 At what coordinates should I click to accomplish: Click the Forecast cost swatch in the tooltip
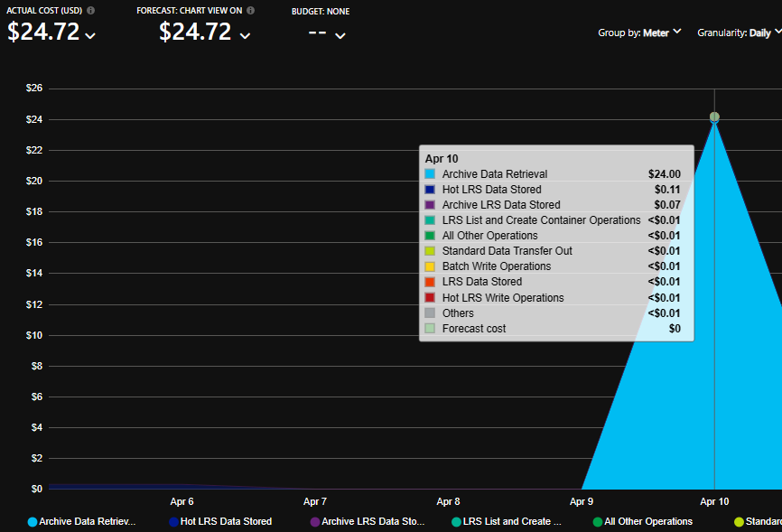click(x=430, y=329)
